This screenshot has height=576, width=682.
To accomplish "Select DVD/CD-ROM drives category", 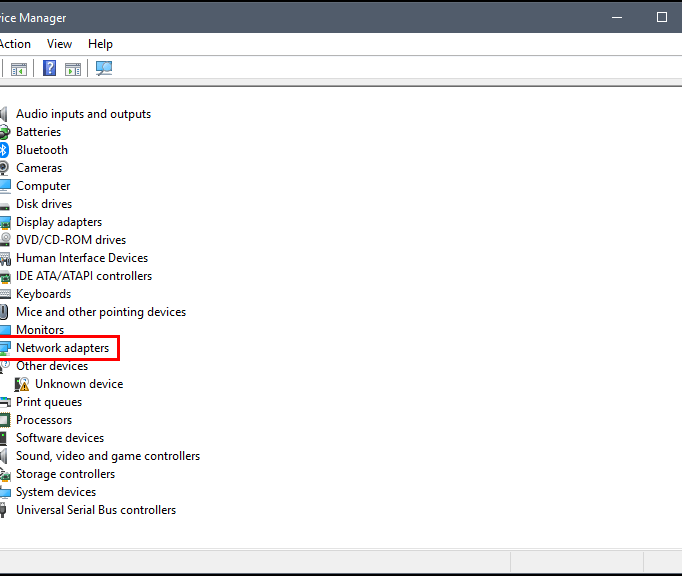I will click(71, 240).
